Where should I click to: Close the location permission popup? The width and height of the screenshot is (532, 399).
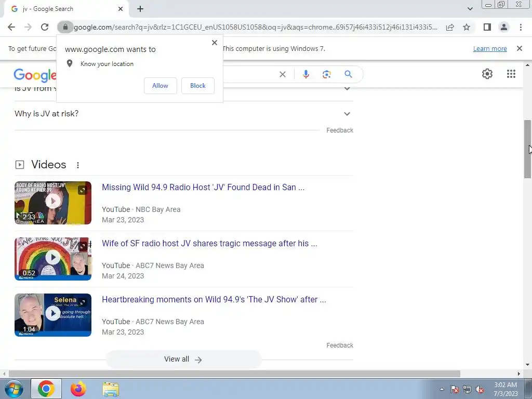click(215, 43)
